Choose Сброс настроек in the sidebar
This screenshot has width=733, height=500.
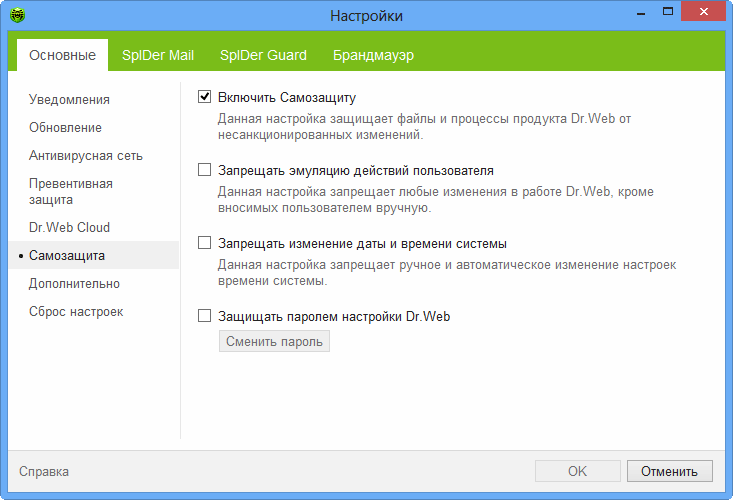point(76,312)
